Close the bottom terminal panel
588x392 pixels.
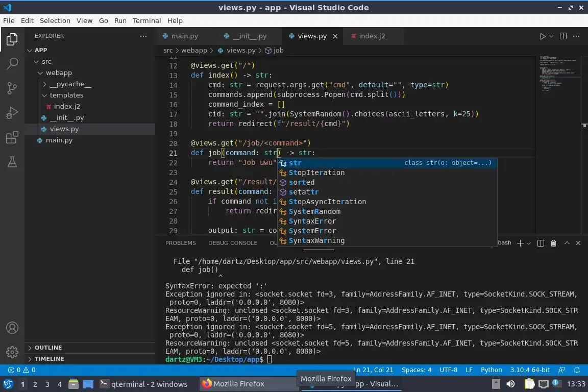tap(578, 243)
